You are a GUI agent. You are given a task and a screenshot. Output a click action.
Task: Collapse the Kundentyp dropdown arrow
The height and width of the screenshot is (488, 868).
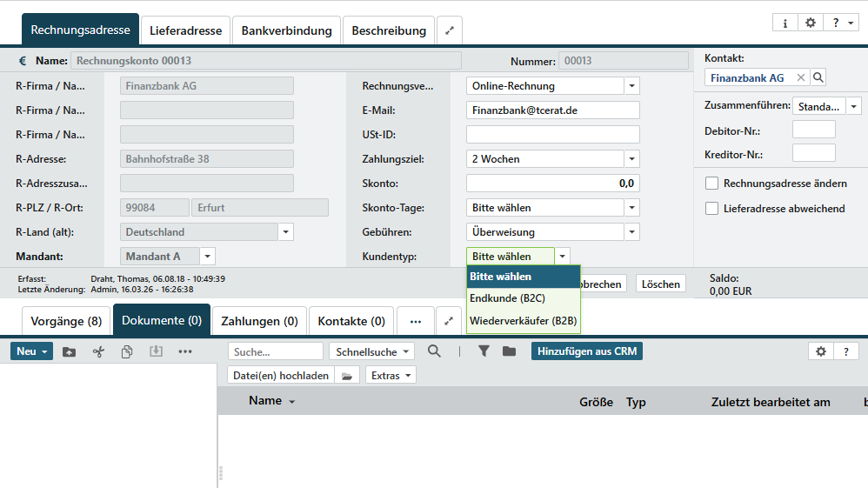point(562,257)
